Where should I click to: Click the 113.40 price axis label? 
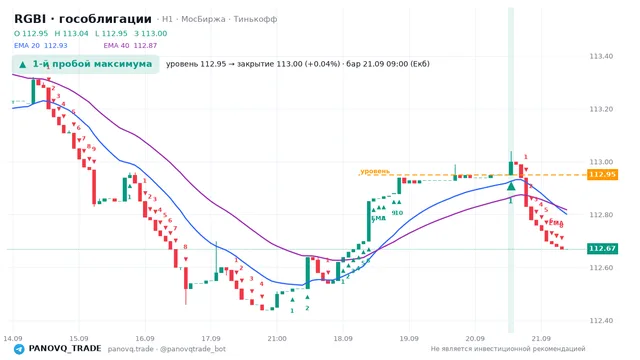tap(601, 56)
